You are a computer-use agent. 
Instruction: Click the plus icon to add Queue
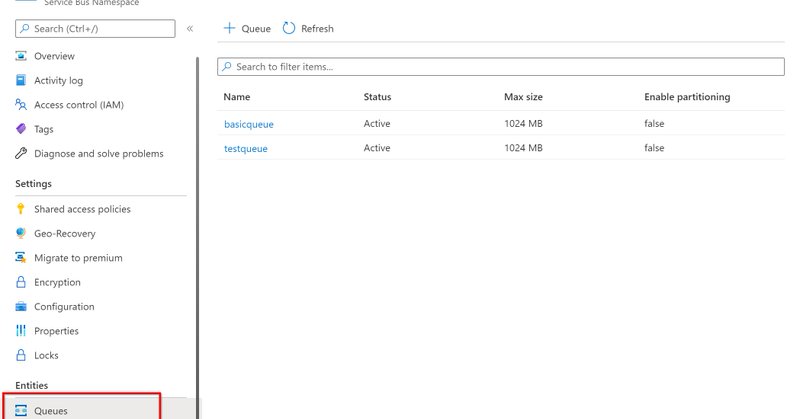230,28
